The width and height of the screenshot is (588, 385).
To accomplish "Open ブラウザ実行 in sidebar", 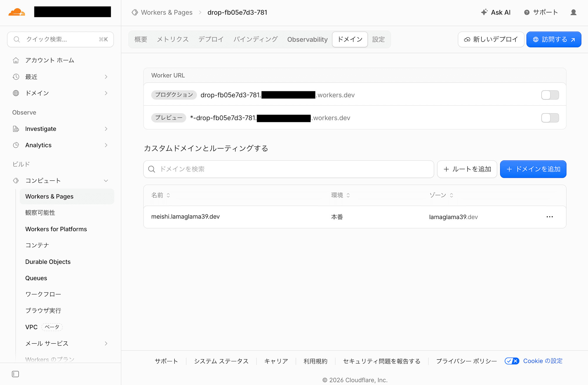I will 43,311.
